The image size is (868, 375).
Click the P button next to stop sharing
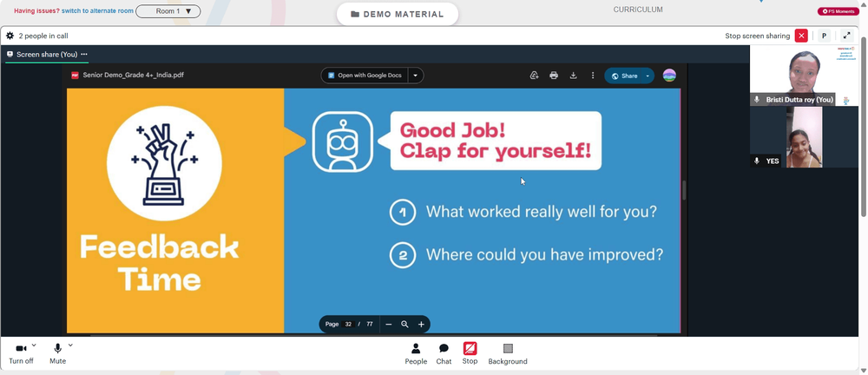coord(824,36)
